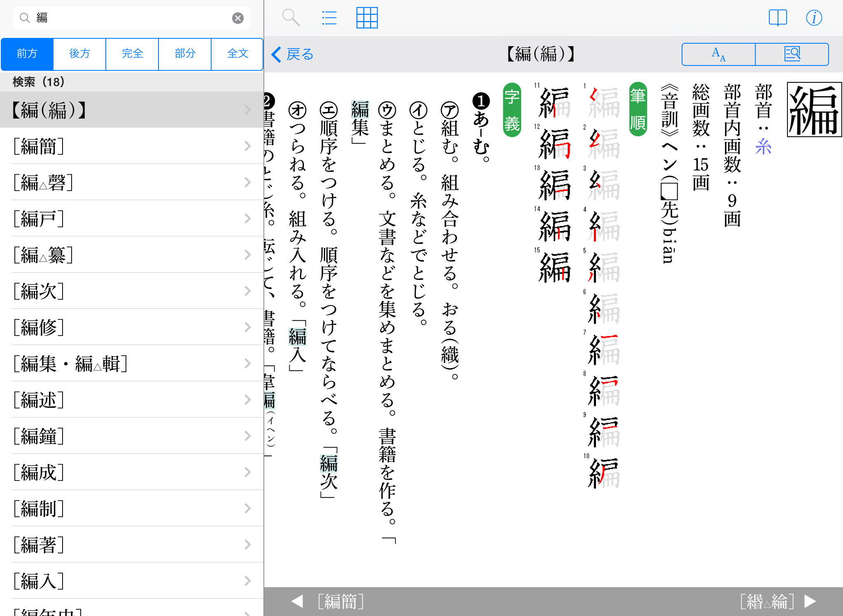
Task: Select the 全文 full-text tab
Action: coord(238,54)
